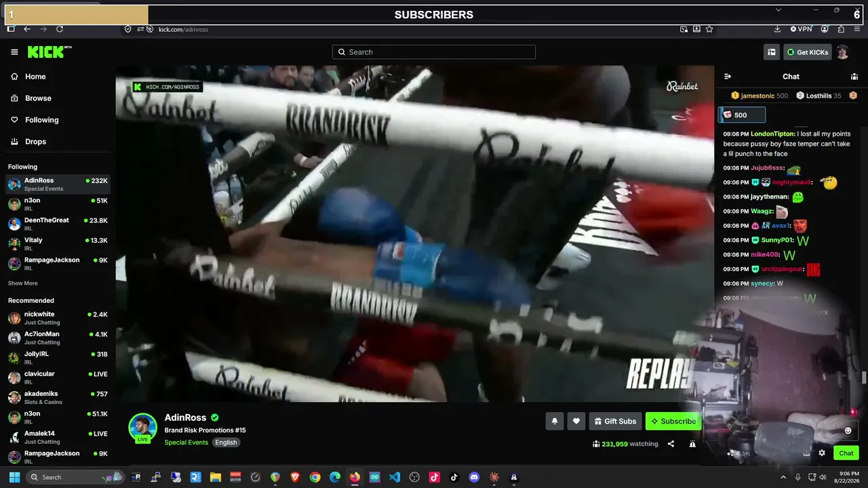This screenshot has width=868, height=488.
Task: Click the KICK logo
Action: pyautogui.click(x=49, y=52)
